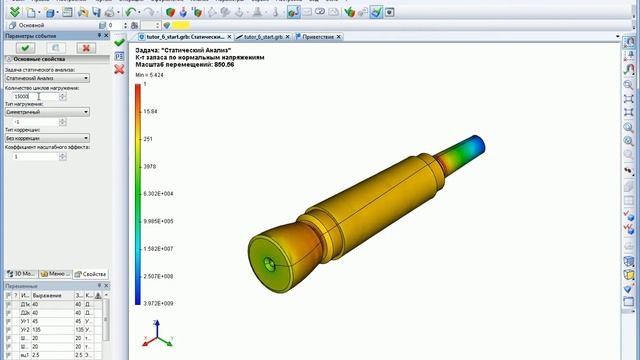
Task: Click the square-with-dot icon at toolbar end
Action: pos(390,12)
